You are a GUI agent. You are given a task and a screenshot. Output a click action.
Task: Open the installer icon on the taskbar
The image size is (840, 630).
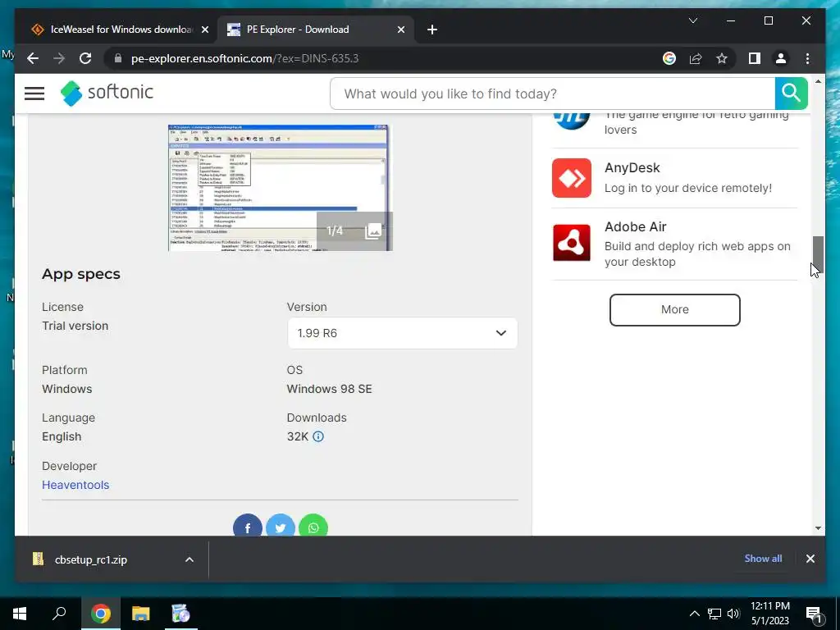pos(180,614)
